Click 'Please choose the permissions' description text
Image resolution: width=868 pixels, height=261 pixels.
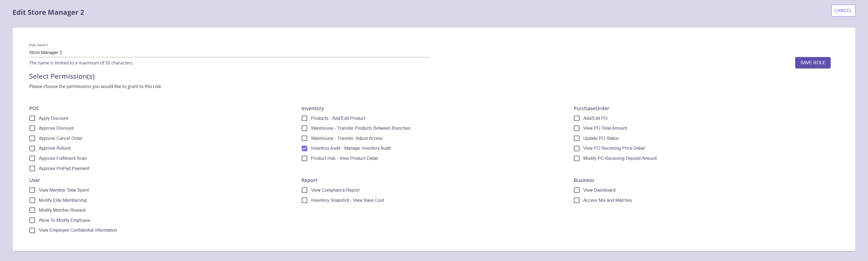(95, 86)
